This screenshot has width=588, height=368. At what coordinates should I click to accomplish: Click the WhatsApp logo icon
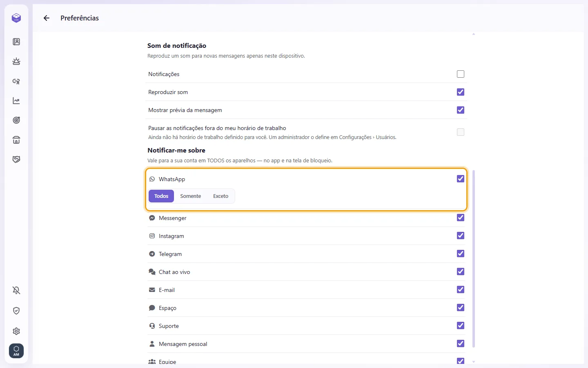point(152,179)
